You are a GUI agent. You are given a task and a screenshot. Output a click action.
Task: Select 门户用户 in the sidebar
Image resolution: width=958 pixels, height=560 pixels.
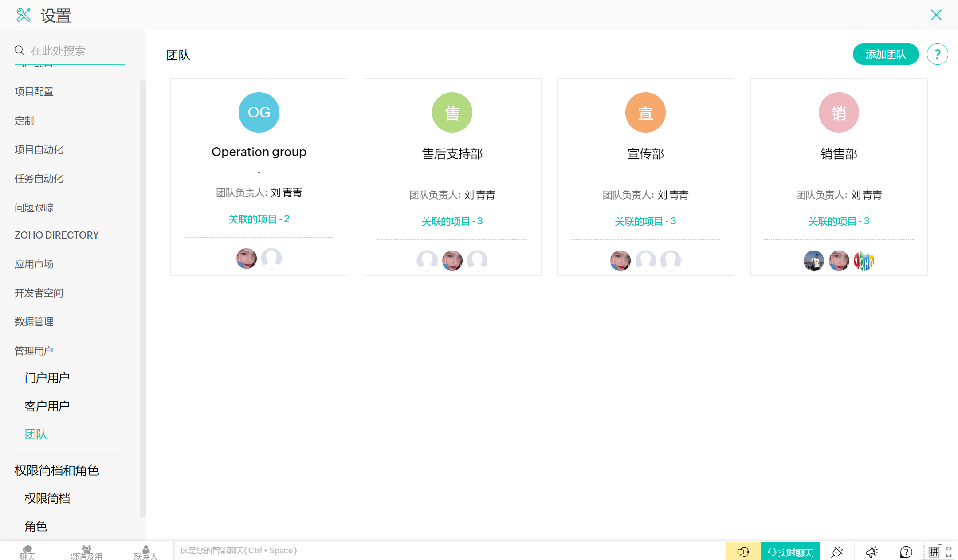(47, 377)
